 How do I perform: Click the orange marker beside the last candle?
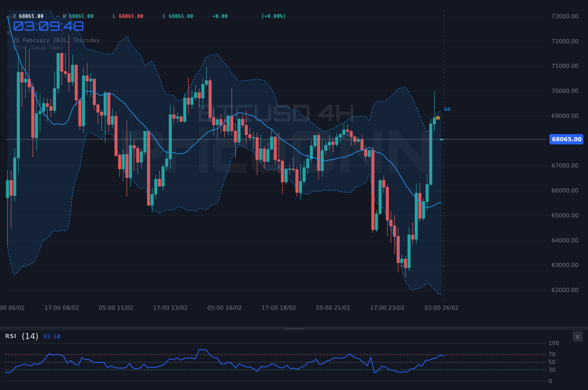(438, 118)
